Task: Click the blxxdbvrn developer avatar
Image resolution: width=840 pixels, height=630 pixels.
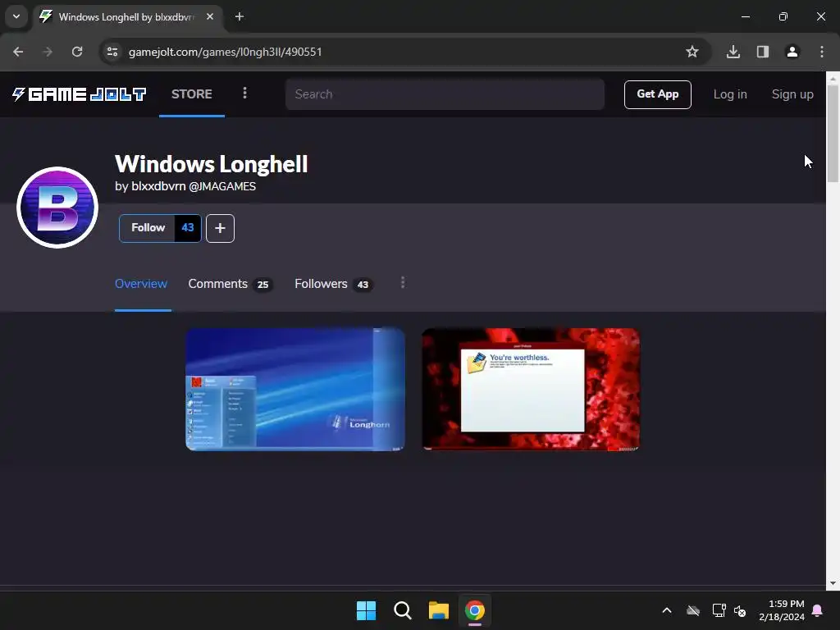Action: (x=57, y=208)
